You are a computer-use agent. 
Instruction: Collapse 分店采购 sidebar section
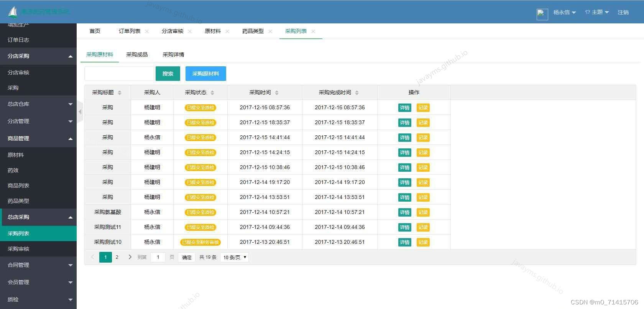[38, 56]
